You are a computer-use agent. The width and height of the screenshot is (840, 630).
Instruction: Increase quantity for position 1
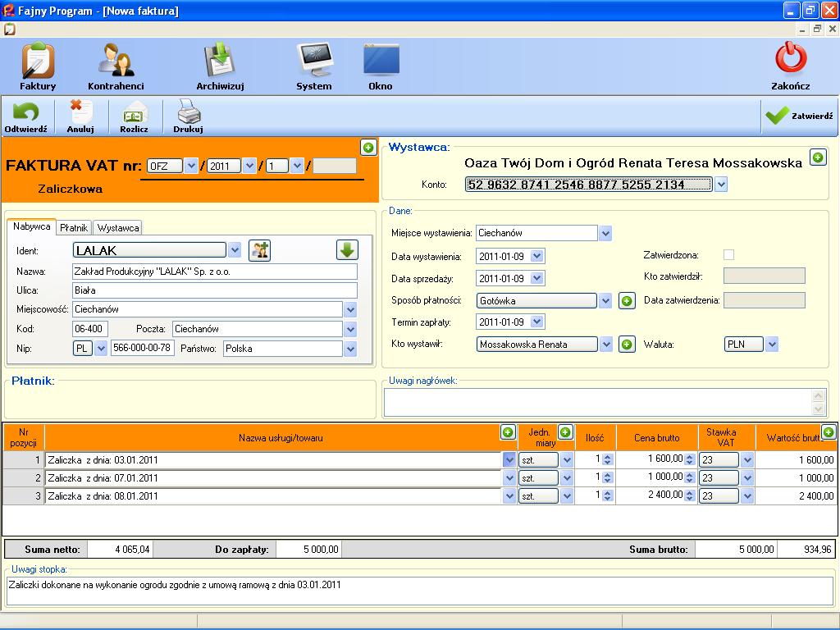pyautogui.click(x=608, y=457)
